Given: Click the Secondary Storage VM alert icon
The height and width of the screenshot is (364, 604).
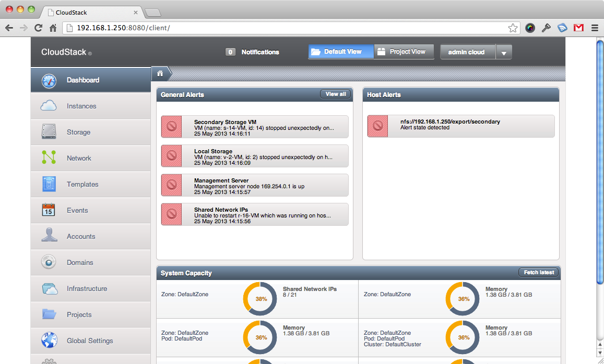Looking at the screenshot, I should [171, 127].
